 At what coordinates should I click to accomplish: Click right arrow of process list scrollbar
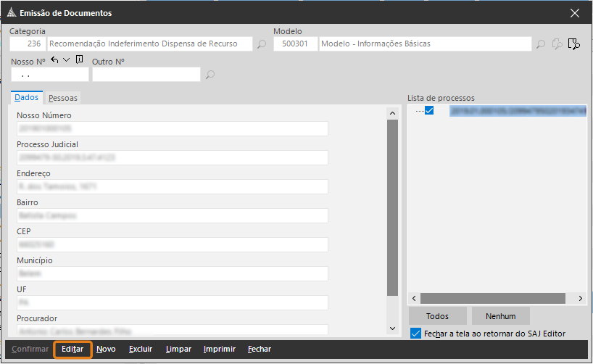580,299
